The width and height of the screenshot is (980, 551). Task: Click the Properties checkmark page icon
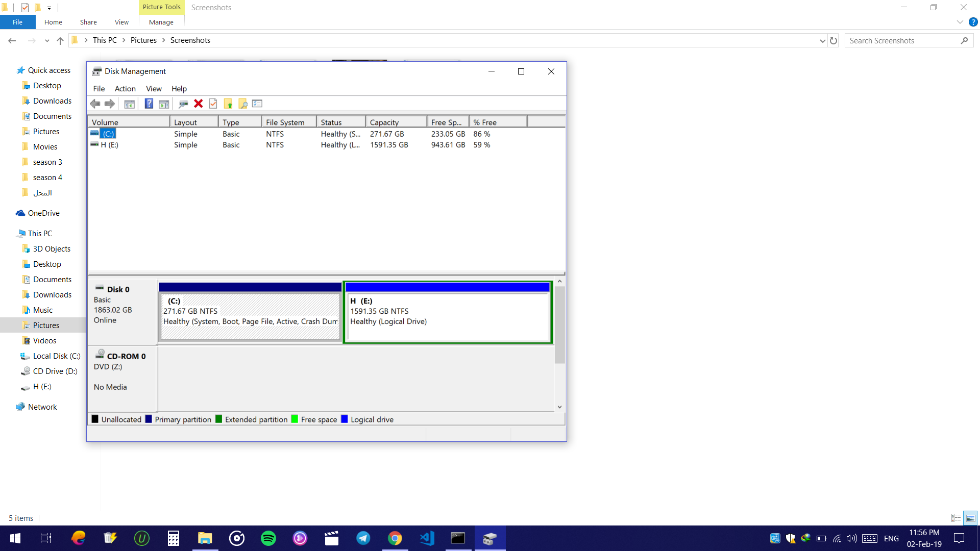tap(213, 104)
